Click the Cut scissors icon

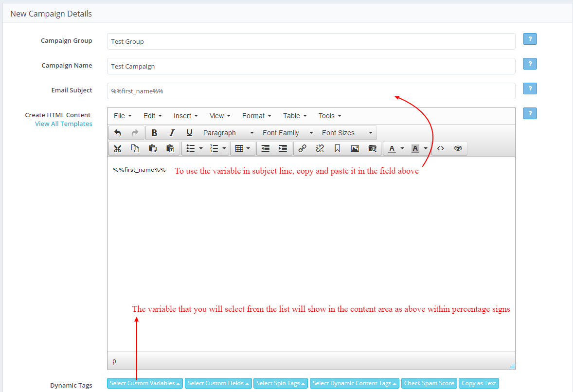tap(117, 148)
